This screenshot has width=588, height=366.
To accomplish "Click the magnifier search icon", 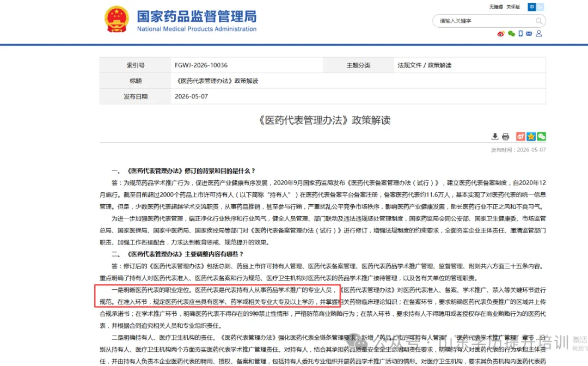I will 539,21.
